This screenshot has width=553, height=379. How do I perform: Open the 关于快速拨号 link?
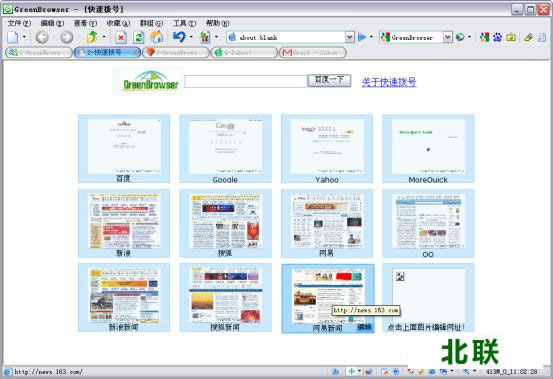(x=389, y=82)
